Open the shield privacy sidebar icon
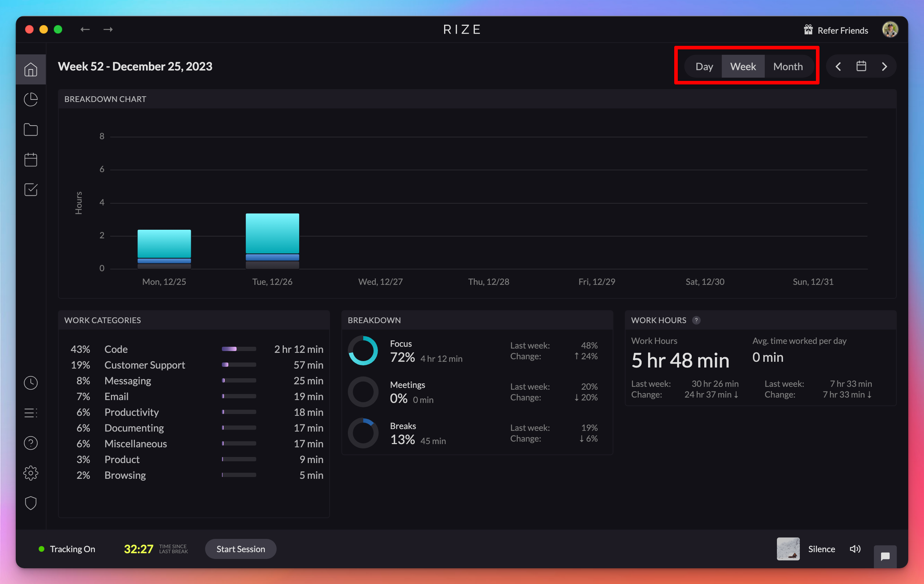924x584 pixels. (31, 503)
